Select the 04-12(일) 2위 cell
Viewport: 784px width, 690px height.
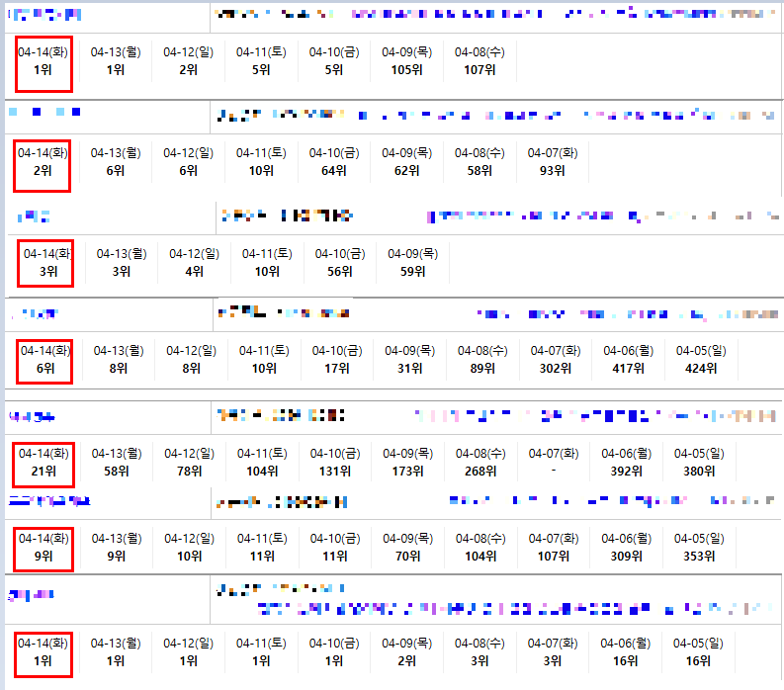click(189, 61)
